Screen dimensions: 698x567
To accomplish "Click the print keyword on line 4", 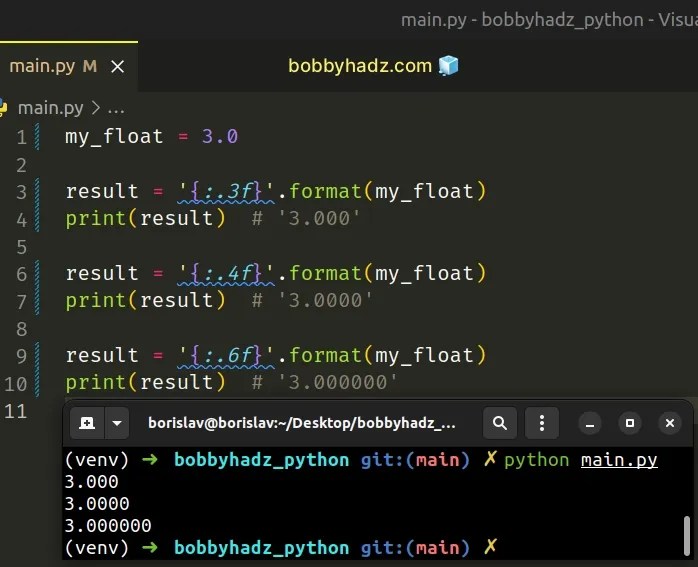I will pyautogui.click(x=96, y=219).
